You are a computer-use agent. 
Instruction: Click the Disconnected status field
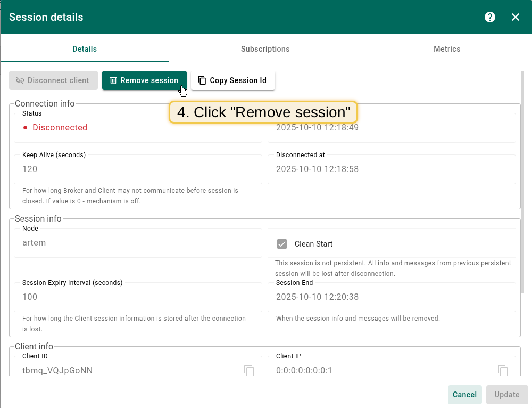point(137,128)
